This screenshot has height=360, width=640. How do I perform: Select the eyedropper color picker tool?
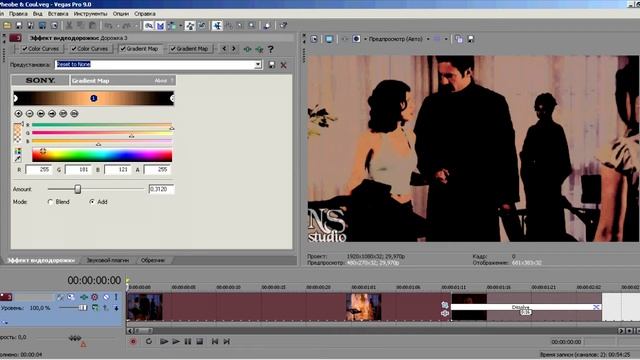(18, 158)
